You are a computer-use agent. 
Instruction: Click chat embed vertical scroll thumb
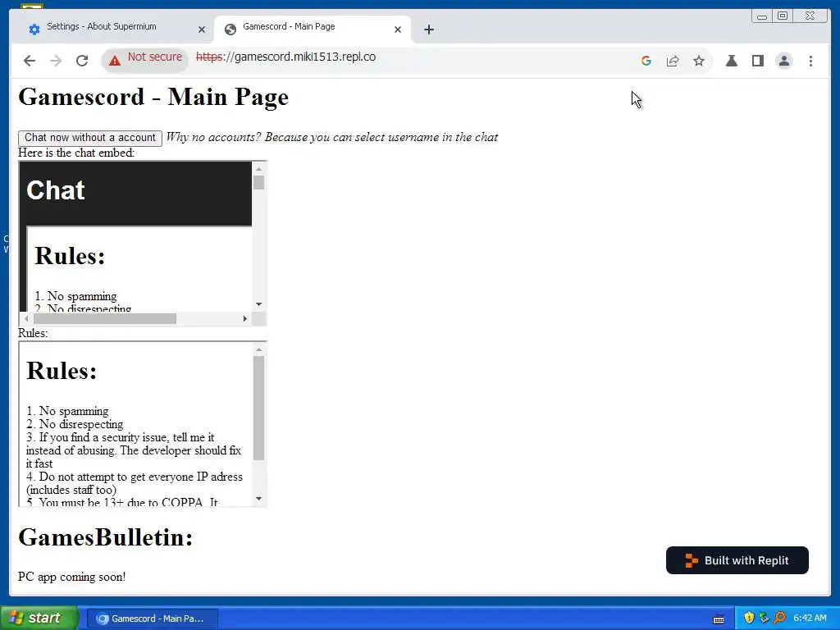258,182
